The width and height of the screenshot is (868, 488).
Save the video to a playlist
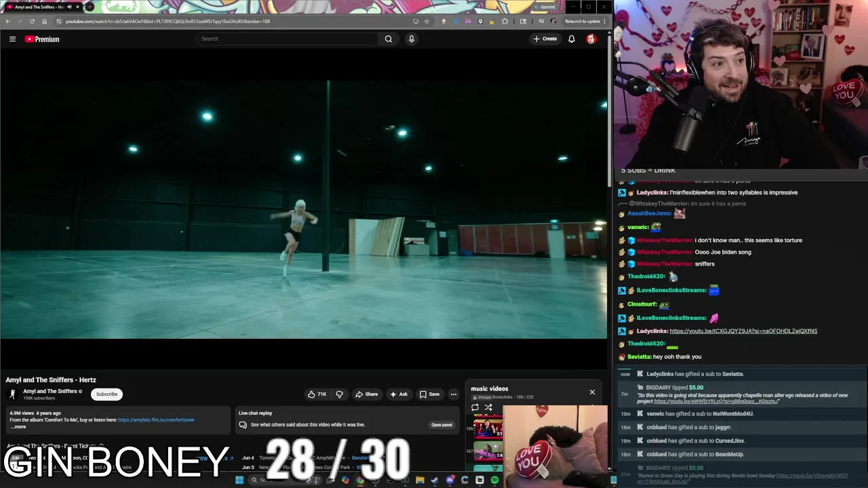click(x=429, y=394)
